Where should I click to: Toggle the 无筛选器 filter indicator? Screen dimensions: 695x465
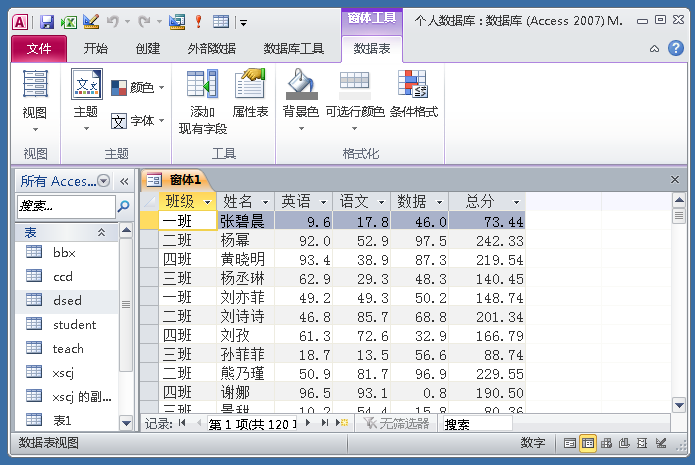tap(398, 424)
